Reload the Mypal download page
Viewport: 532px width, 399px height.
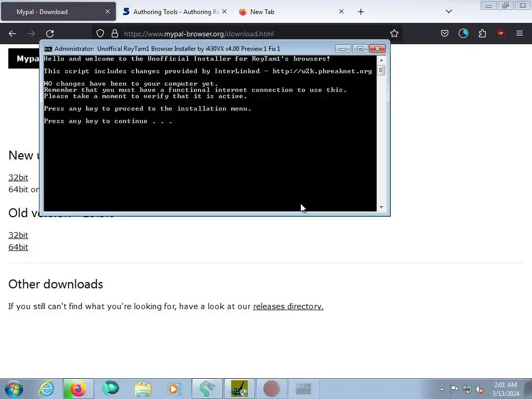click(50, 34)
